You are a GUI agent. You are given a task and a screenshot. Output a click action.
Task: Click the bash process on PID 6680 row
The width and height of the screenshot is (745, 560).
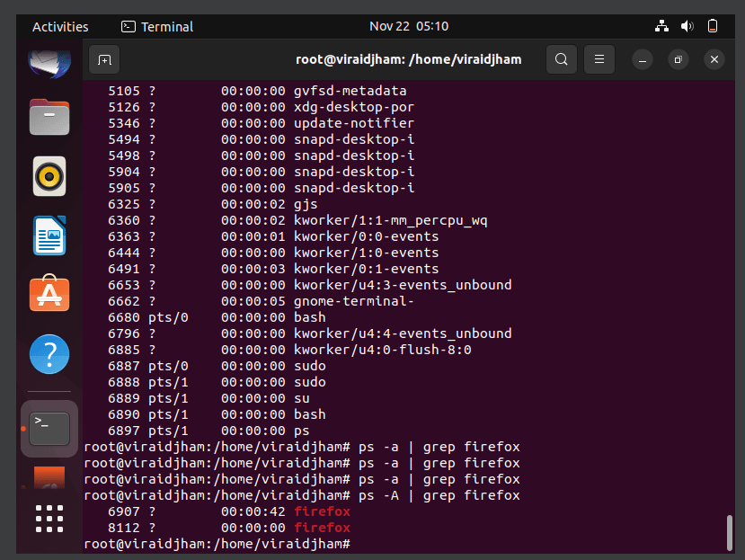[x=310, y=317]
